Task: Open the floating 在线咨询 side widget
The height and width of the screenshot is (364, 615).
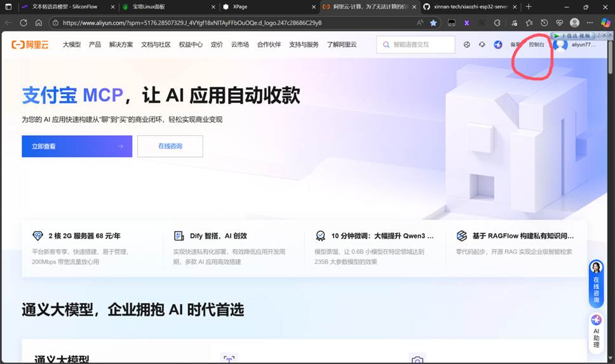Action: click(x=596, y=283)
